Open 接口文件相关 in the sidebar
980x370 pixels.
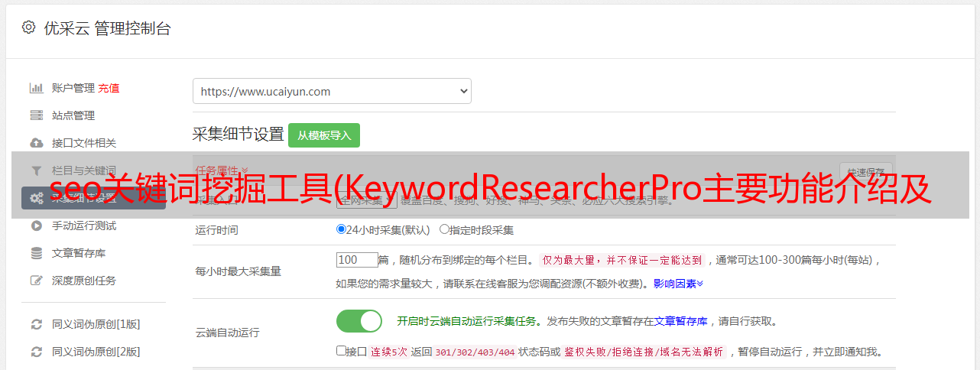click(x=84, y=143)
